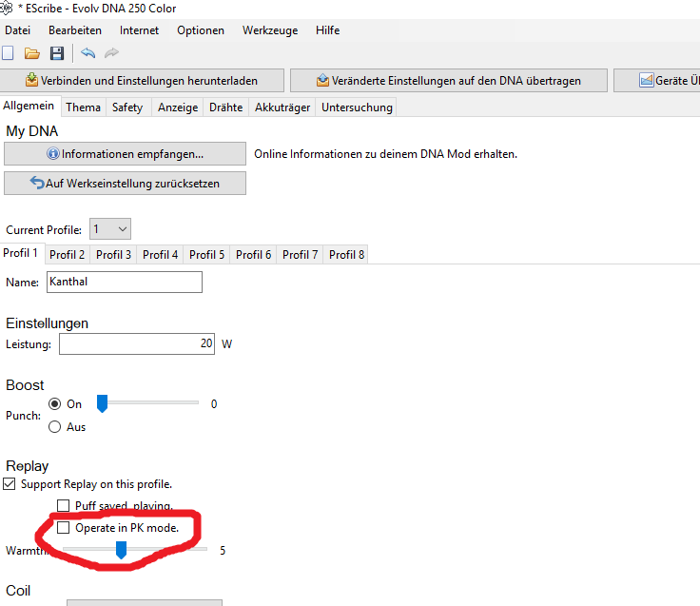Screen dimensions: 700x606
Task: Click the EScribe app icon in title bar
Action: click(6, 8)
